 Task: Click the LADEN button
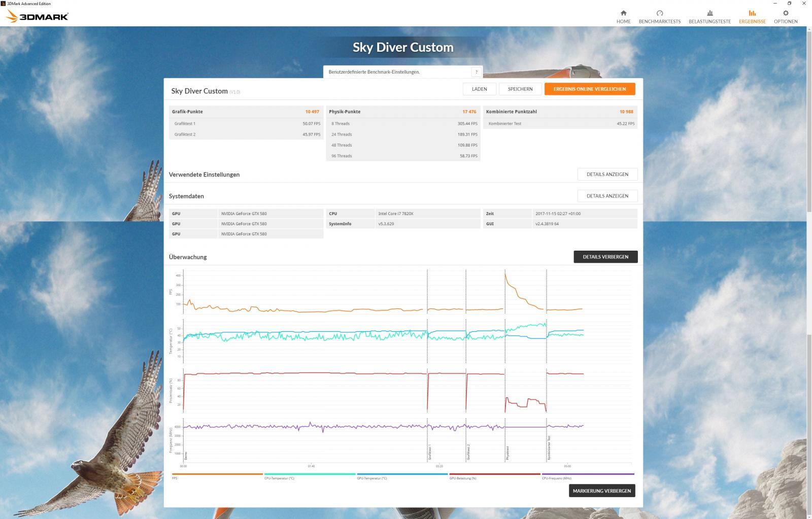point(479,89)
